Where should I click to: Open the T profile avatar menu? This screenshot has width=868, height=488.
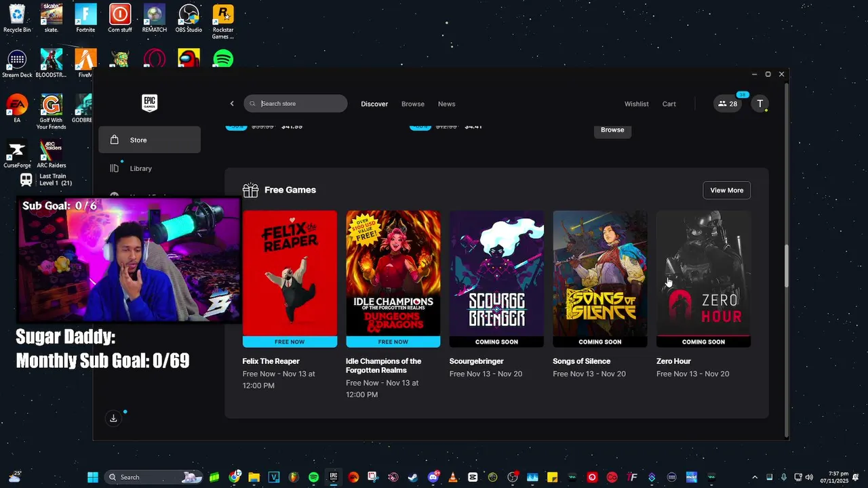tap(760, 104)
